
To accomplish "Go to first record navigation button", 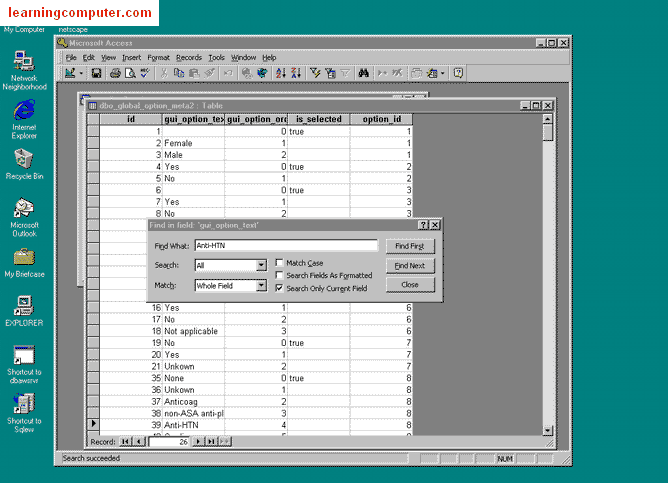I will 125,442.
